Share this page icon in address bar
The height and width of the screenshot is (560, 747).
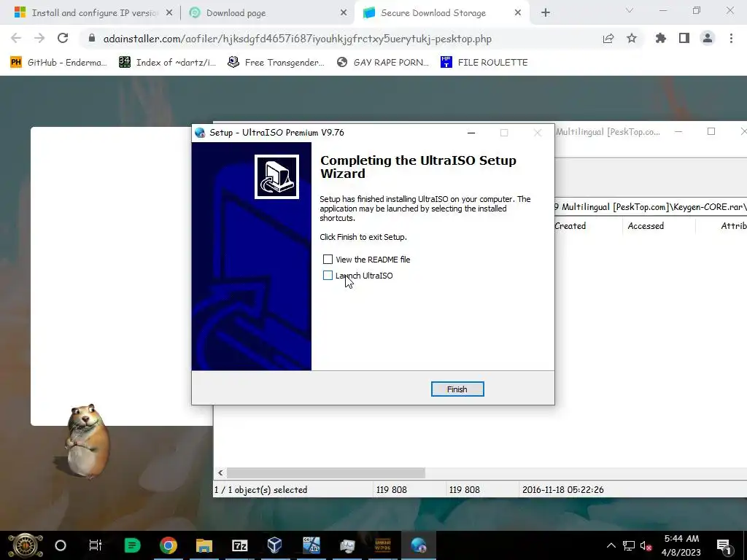coord(608,39)
